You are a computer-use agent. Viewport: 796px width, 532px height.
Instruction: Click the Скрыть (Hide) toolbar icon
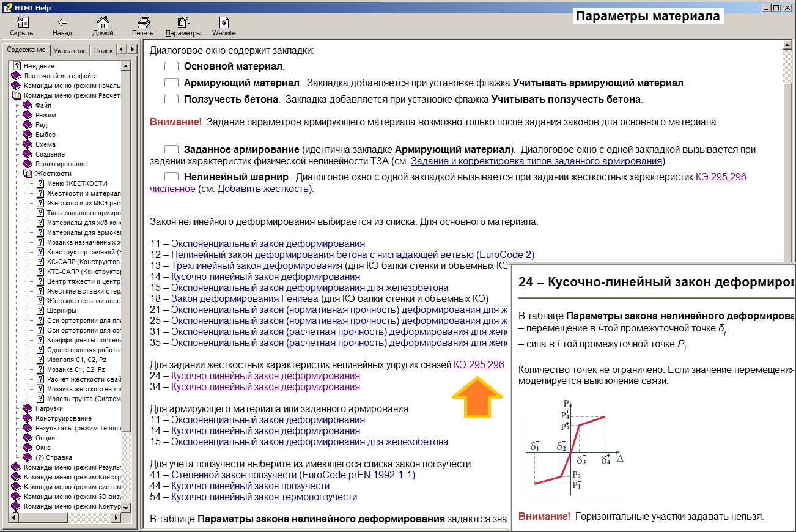(x=21, y=26)
